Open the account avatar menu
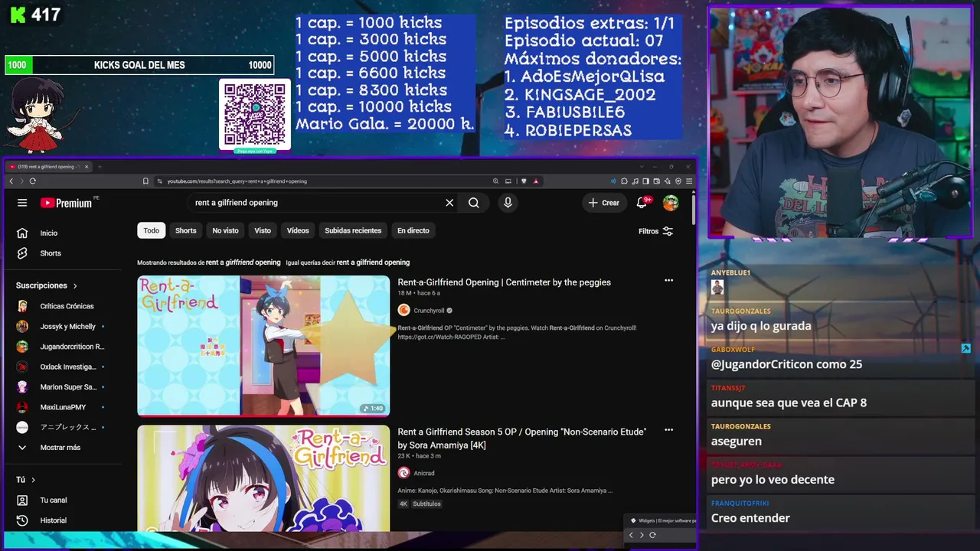The image size is (980, 551). (671, 203)
